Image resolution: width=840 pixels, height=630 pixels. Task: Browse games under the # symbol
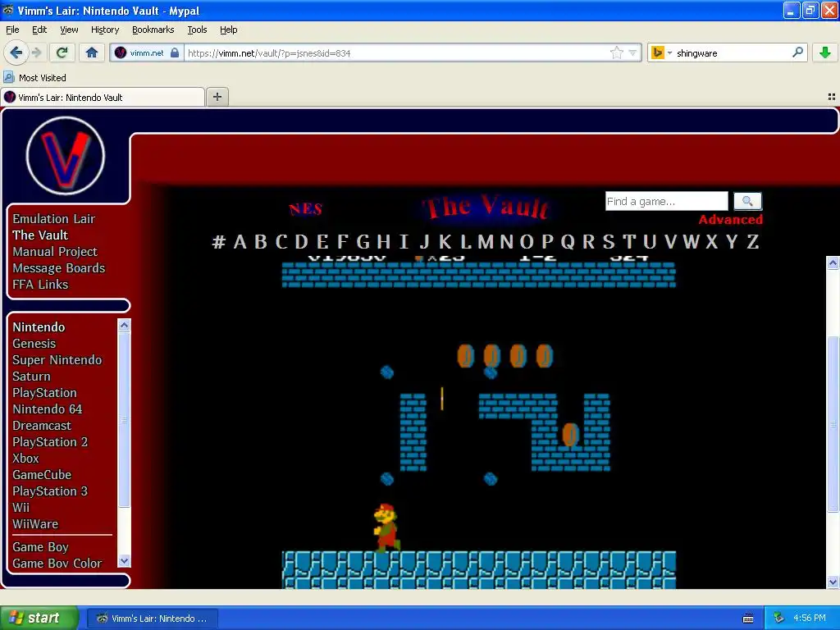point(218,242)
